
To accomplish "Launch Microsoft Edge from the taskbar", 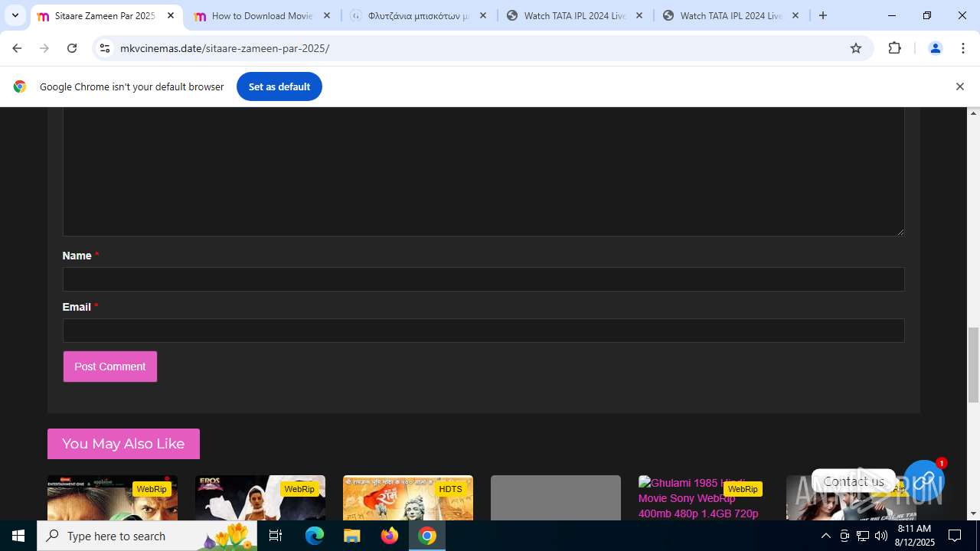I will point(315,536).
